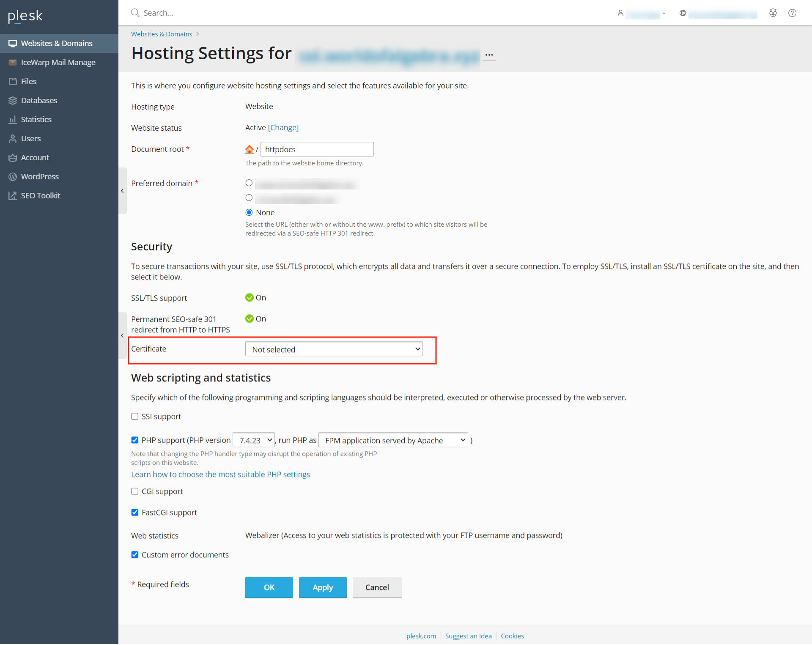Click the Apply button
The image size is (812, 645).
[x=323, y=587]
